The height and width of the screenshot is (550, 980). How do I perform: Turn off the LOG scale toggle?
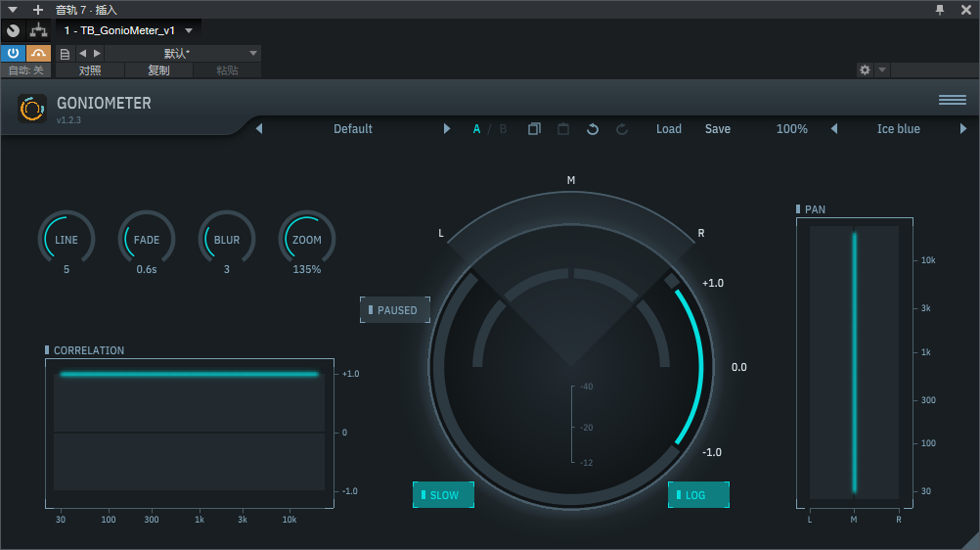coord(698,495)
